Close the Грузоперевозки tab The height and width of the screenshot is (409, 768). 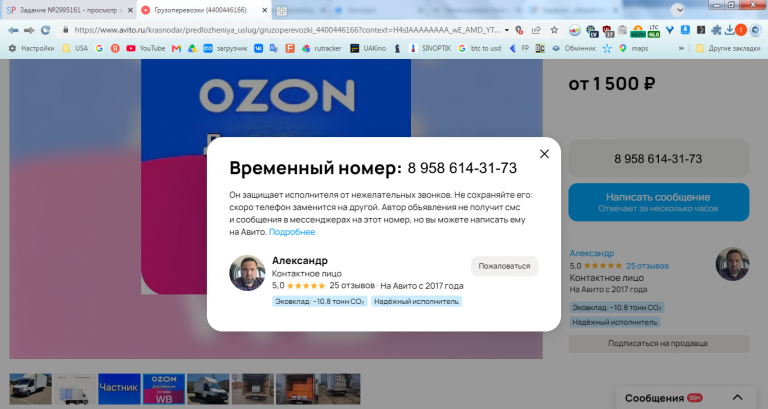click(264, 10)
